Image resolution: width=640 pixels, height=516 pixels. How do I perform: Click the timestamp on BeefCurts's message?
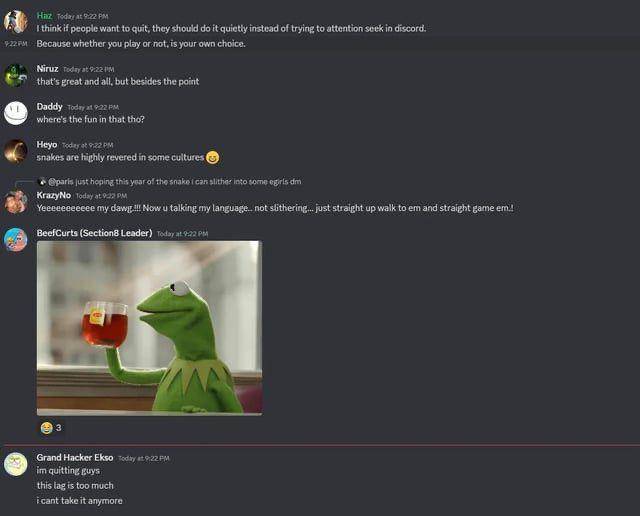click(182, 234)
